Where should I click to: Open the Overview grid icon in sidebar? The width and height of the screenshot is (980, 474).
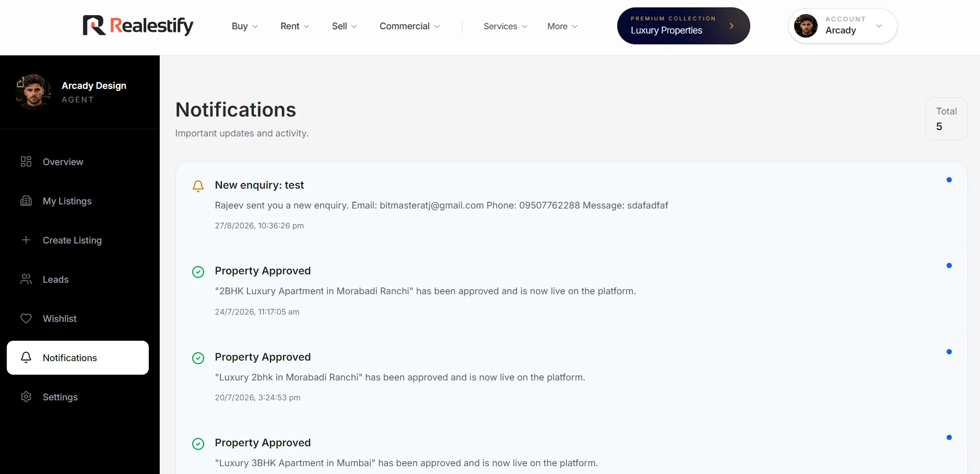click(x=26, y=161)
